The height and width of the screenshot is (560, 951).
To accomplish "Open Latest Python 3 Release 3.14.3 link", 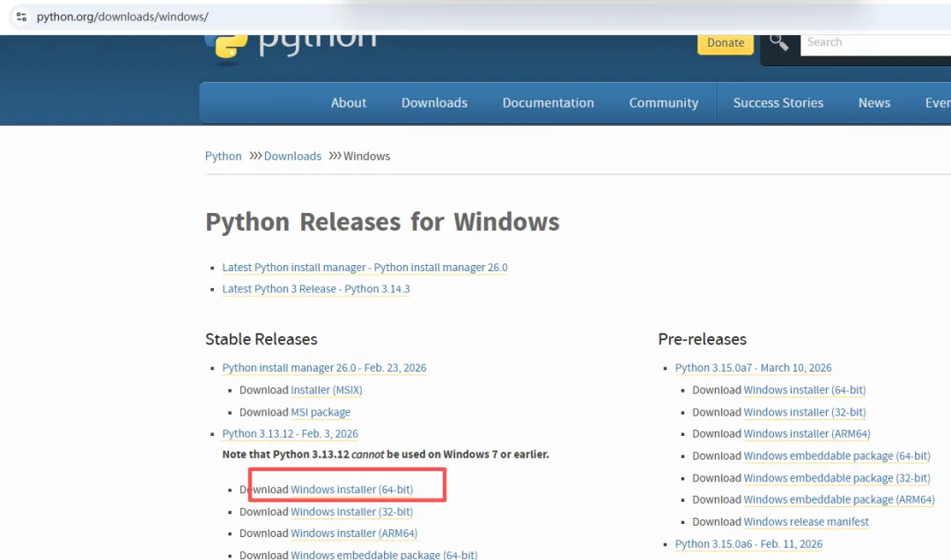I will tap(315, 289).
